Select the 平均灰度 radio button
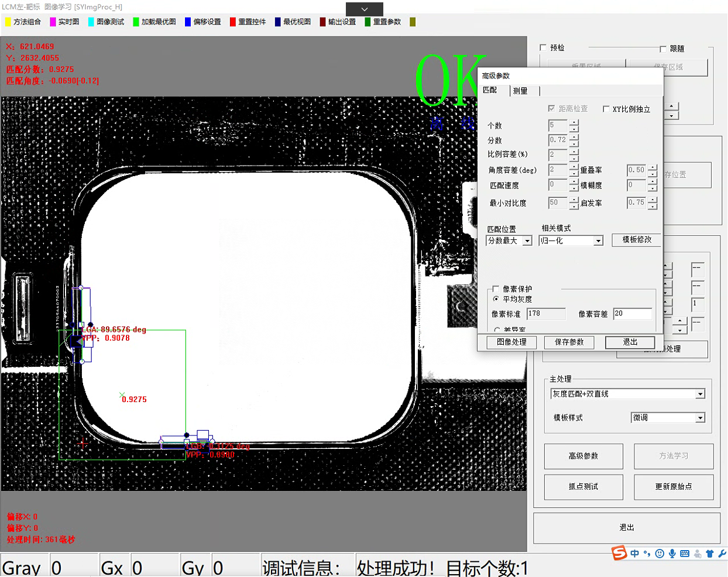 [x=496, y=299]
